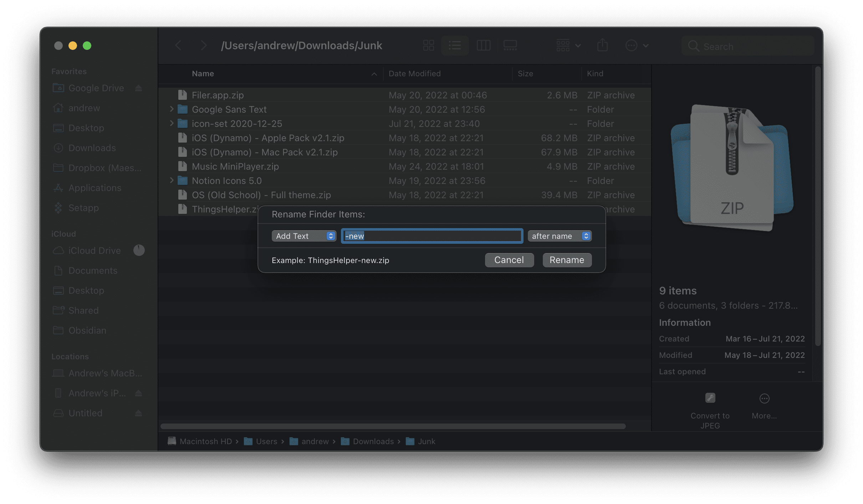863x504 pixels.
Task: Click into the Search field
Action: pyautogui.click(x=748, y=46)
